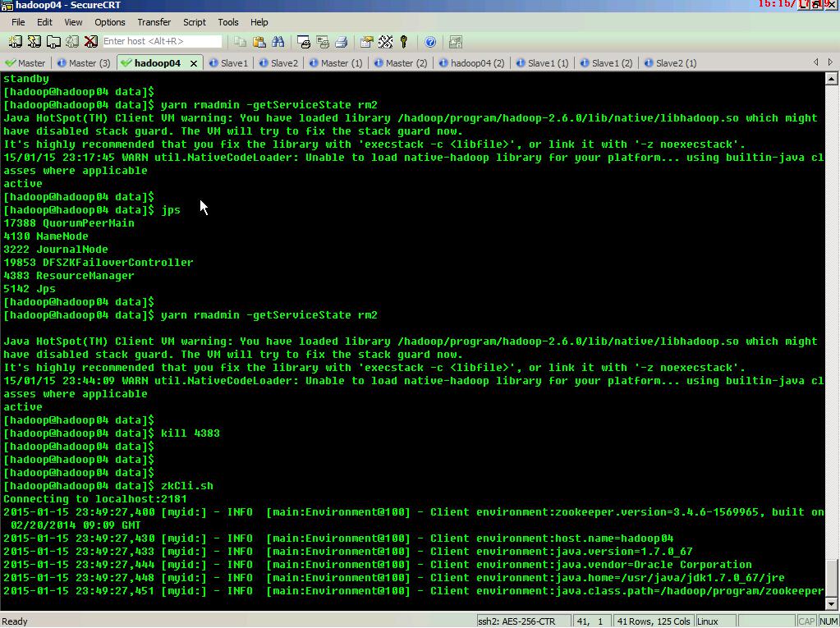Click the Print Screen icon

point(304,42)
